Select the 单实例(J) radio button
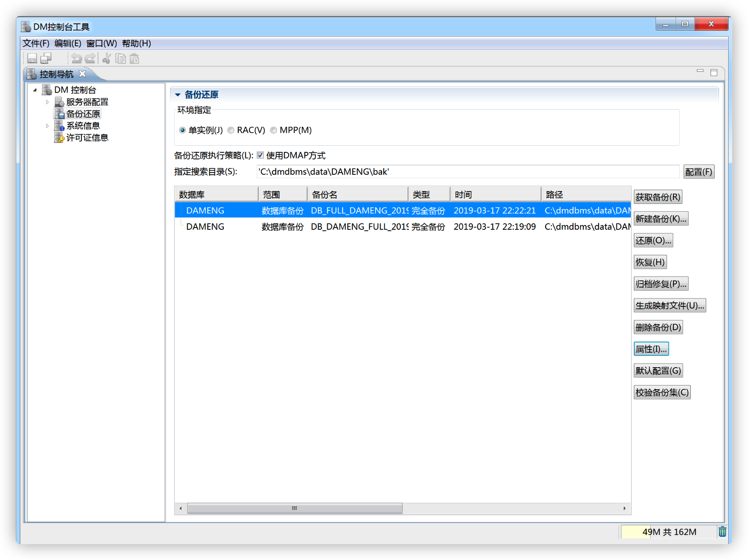The image size is (748, 560). (182, 130)
